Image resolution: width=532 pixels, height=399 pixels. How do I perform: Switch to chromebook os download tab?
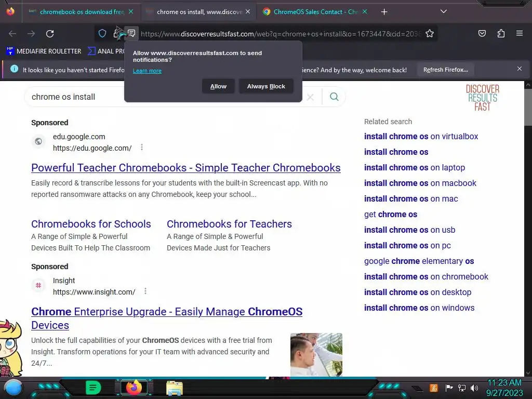(x=82, y=12)
